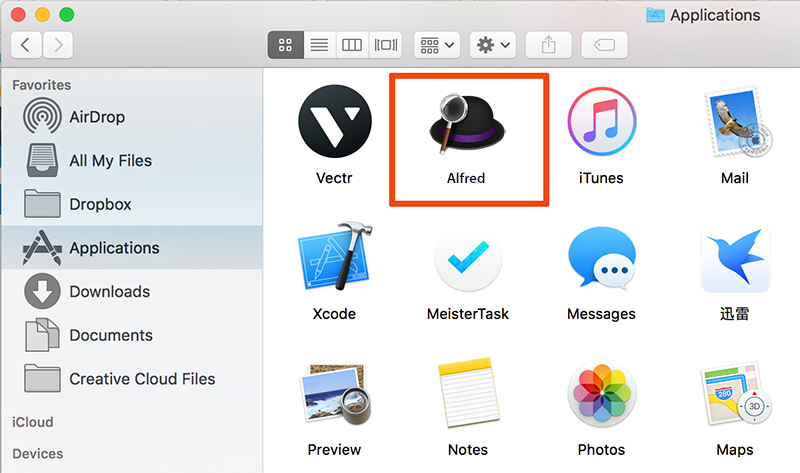The image size is (800, 473).
Task: Select the Alfred app icon
Action: pyautogui.click(x=467, y=123)
